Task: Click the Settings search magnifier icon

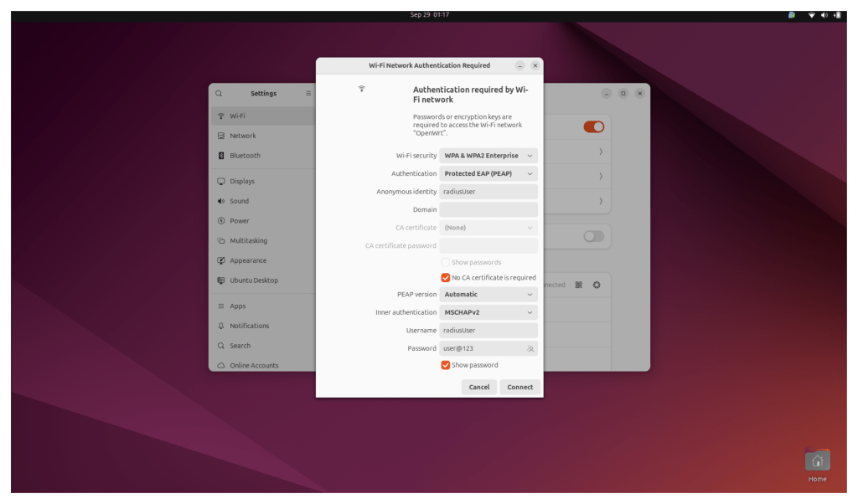Action: click(220, 94)
